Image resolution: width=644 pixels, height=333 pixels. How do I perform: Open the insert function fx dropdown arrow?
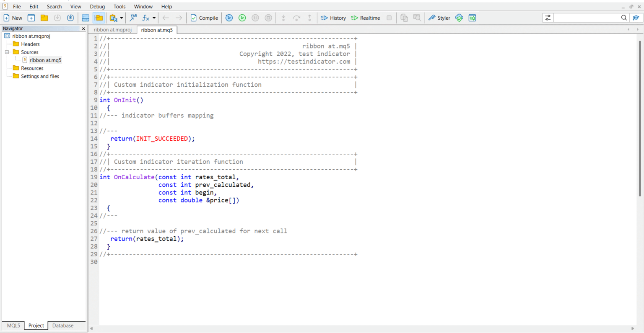pyautogui.click(x=154, y=18)
